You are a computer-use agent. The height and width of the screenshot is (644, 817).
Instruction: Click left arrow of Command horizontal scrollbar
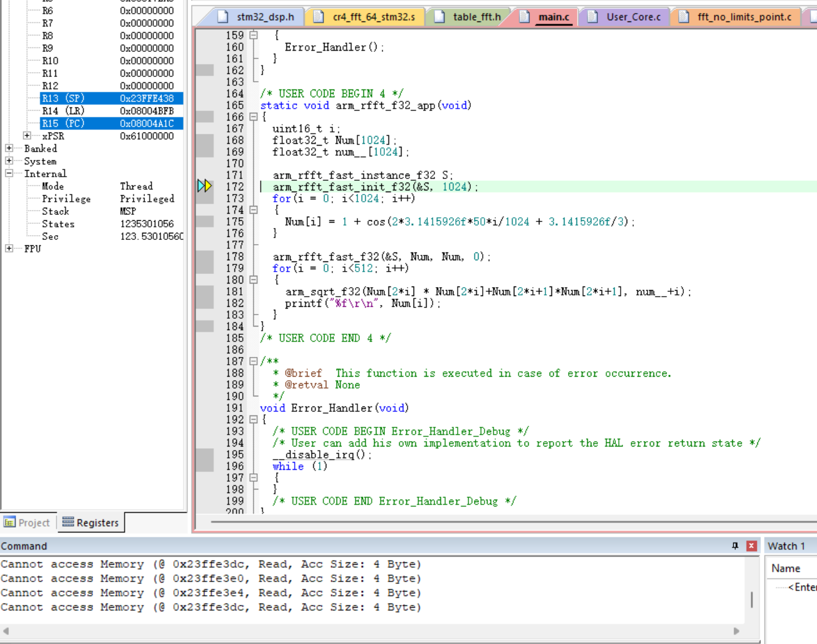[x=6, y=631]
